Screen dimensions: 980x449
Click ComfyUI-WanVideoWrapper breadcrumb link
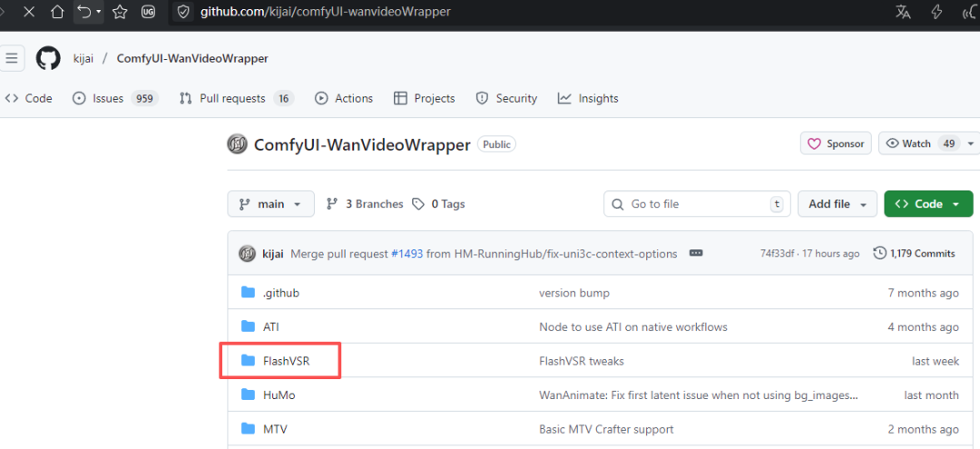pyautogui.click(x=192, y=59)
